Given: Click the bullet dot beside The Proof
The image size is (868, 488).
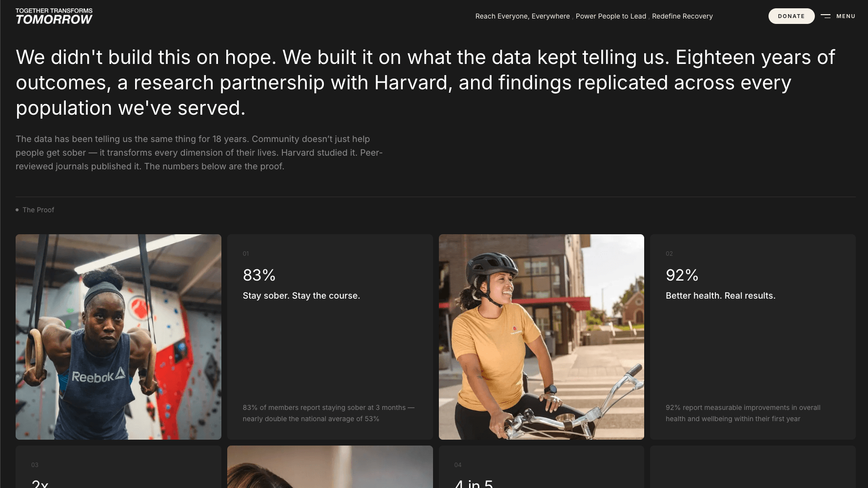Looking at the screenshot, I should (x=17, y=210).
